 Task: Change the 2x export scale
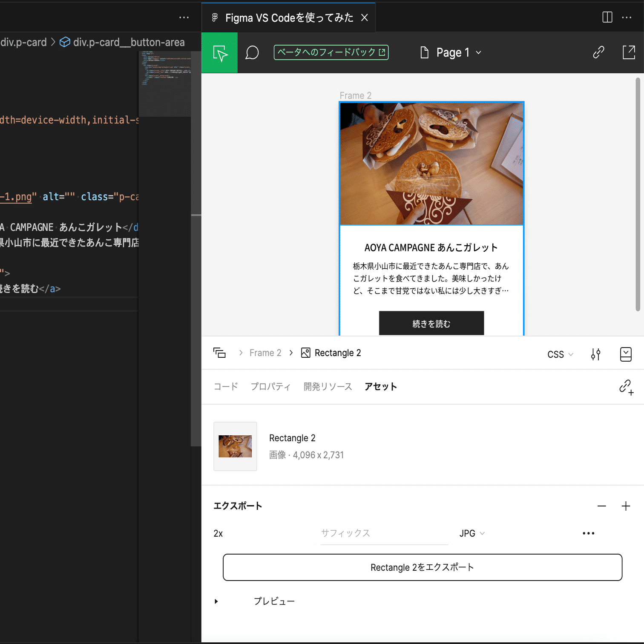(x=218, y=534)
